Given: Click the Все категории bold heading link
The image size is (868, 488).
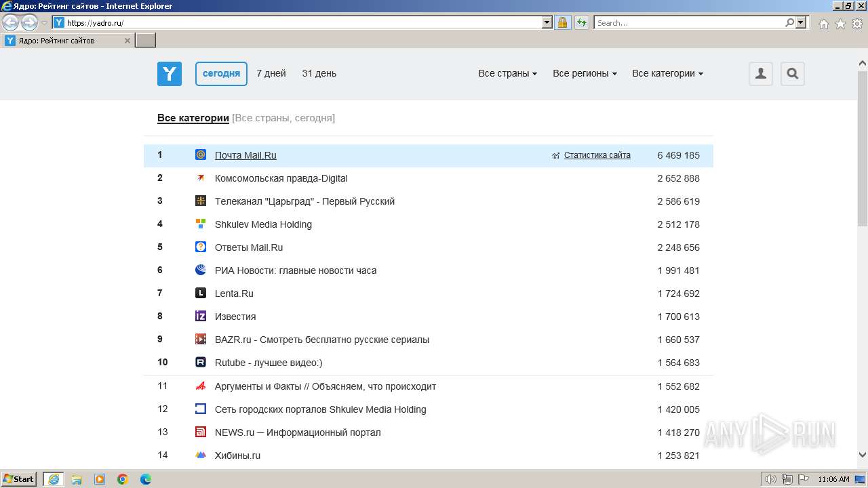Looking at the screenshot, I should click(x=193, y=118).
